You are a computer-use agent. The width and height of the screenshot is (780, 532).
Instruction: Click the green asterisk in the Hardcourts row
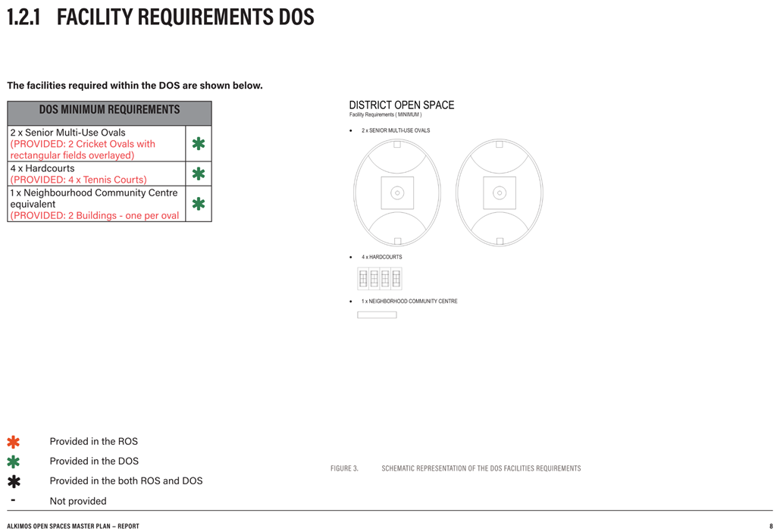pos(199,174)
